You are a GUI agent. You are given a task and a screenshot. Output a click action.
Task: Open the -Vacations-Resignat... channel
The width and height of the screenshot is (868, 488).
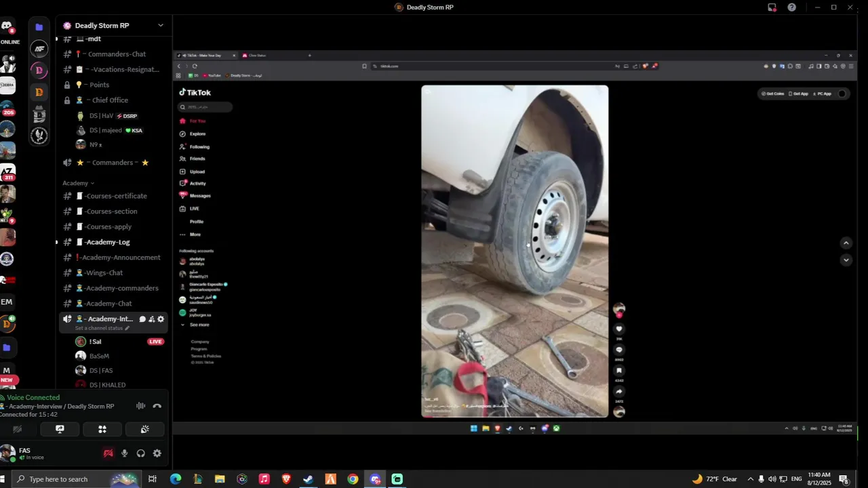114,69
